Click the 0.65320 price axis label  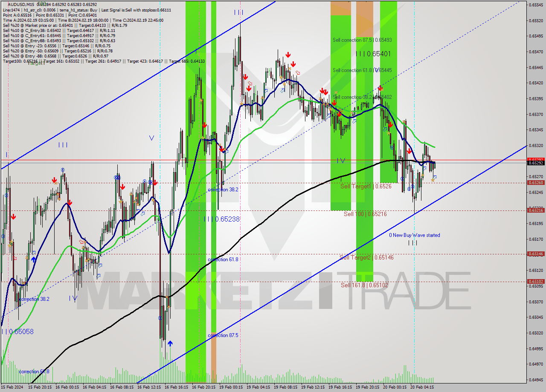(x=536, y=145)
